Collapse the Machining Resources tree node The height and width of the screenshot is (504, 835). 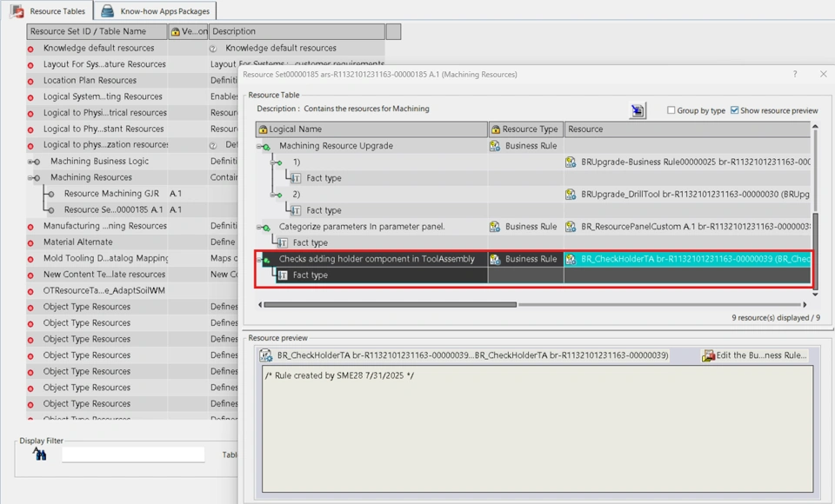click(33, 178)
